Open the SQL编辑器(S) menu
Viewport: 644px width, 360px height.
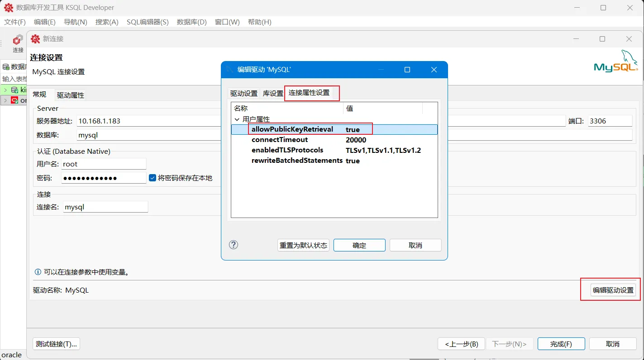pyautogui.click(x=147, y=22)
